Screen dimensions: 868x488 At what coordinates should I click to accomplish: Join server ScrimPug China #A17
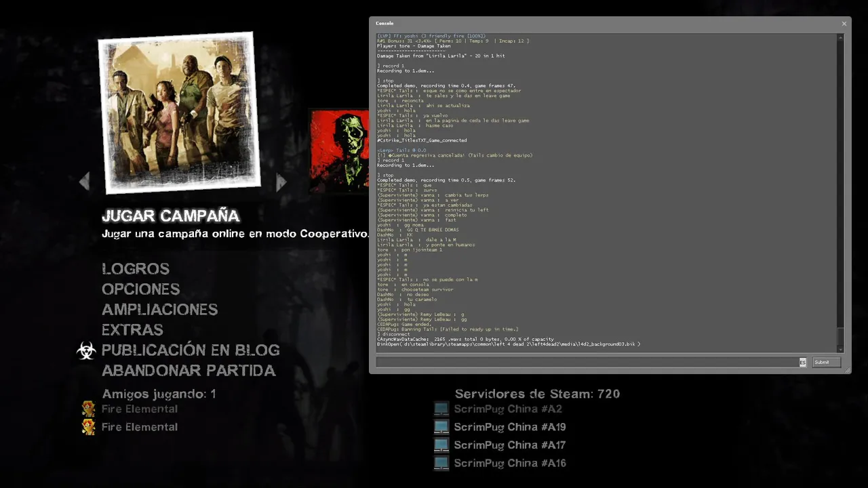510,445
